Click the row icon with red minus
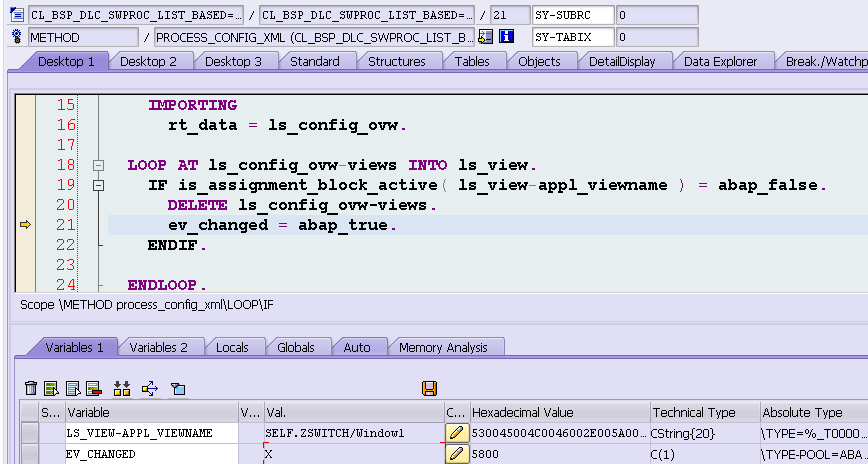Screen dimensions: 868x464 click(94, 389)
